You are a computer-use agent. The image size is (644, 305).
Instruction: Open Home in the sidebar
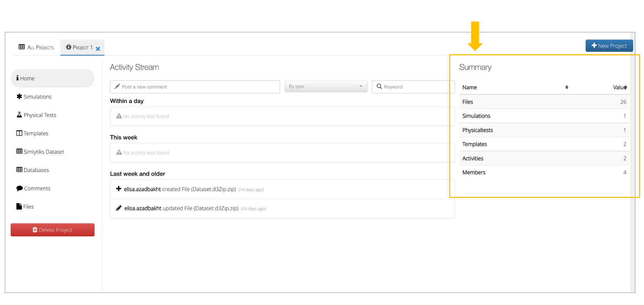point(52,78)
